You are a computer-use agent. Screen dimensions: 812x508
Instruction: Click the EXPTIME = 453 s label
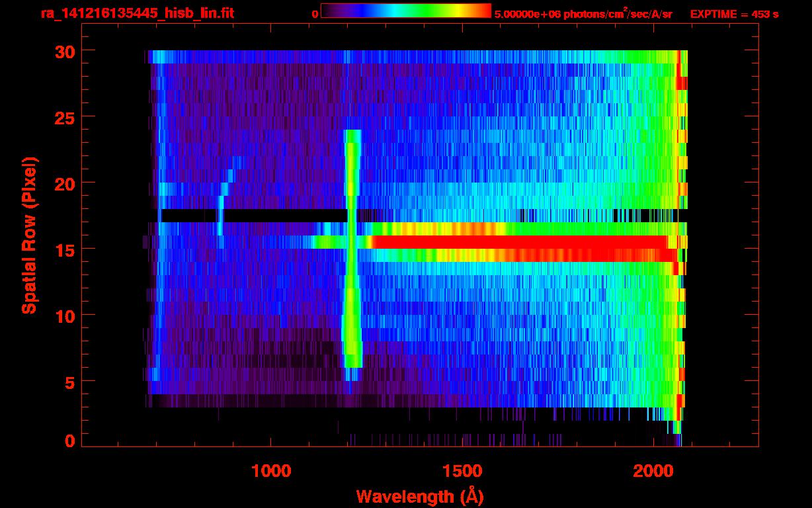[x=734, y=14]
